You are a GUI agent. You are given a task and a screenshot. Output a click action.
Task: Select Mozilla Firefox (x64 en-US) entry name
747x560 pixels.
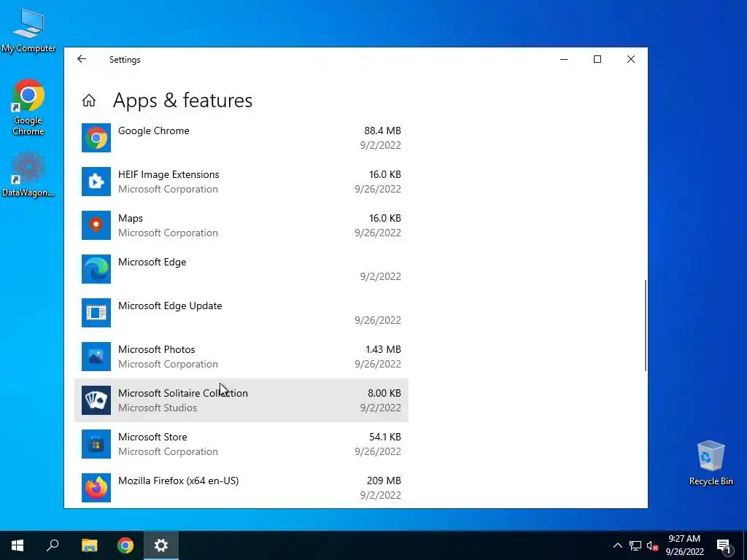[x=178, y=481]
